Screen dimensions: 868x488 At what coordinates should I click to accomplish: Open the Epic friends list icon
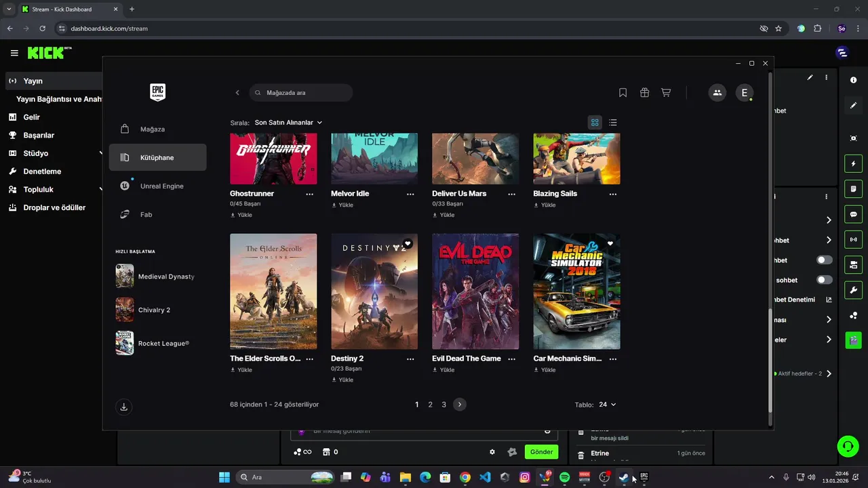coord(717,93)
